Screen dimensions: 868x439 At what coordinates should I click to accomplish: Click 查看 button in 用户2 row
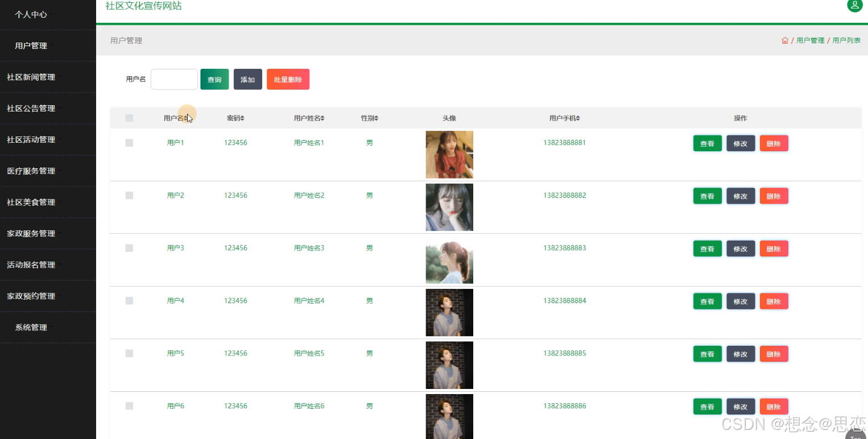point(707,196)
